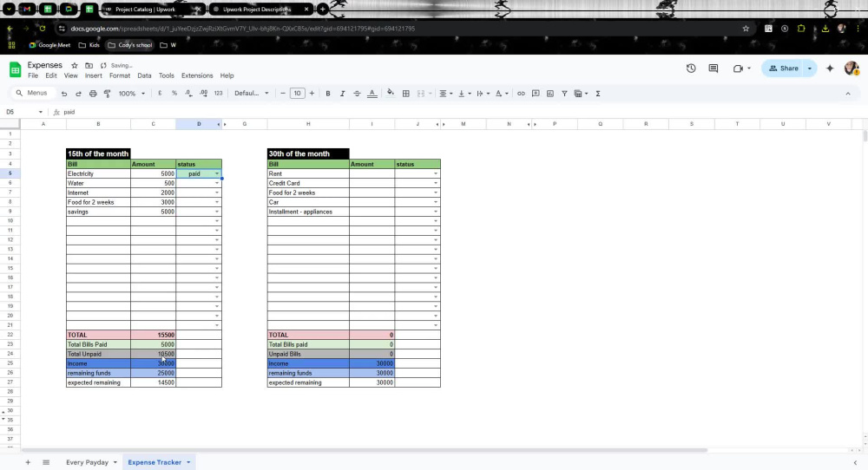Click the insert link icon
This screenshot has height=470, width=868.
521,94
